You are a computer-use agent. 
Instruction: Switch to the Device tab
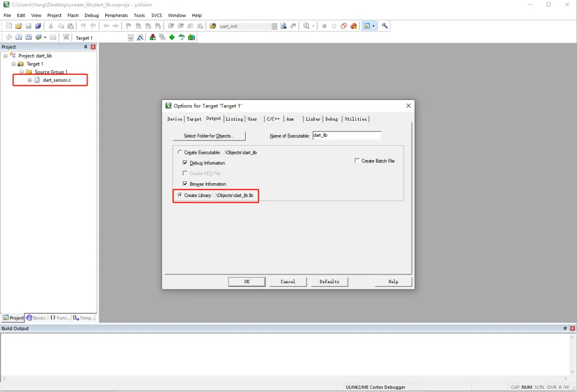click(x=174, y=119)
